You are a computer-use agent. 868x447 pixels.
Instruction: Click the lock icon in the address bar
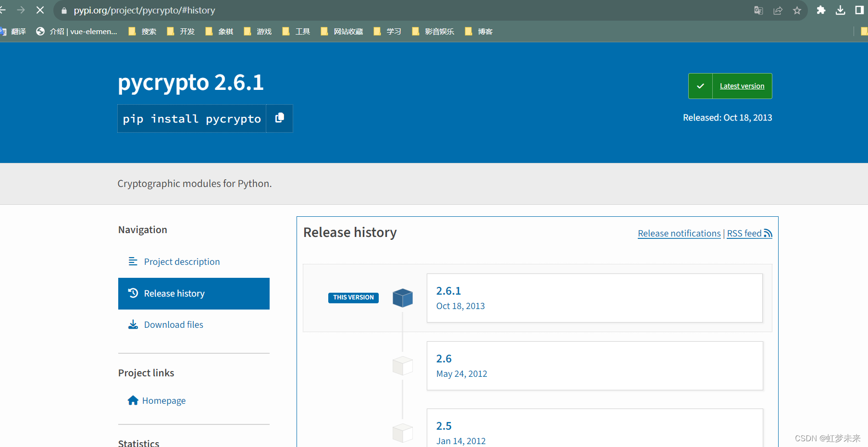[x=64, y=11]
